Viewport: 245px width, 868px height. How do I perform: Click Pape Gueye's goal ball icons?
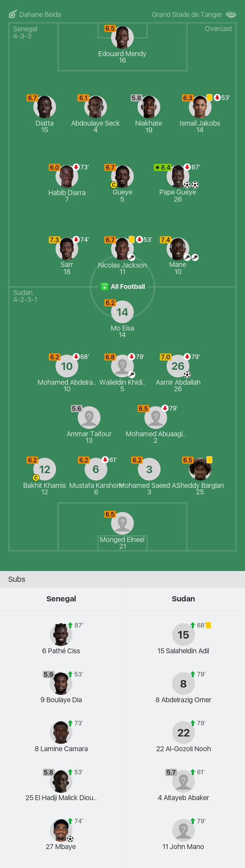click(191, 185)
